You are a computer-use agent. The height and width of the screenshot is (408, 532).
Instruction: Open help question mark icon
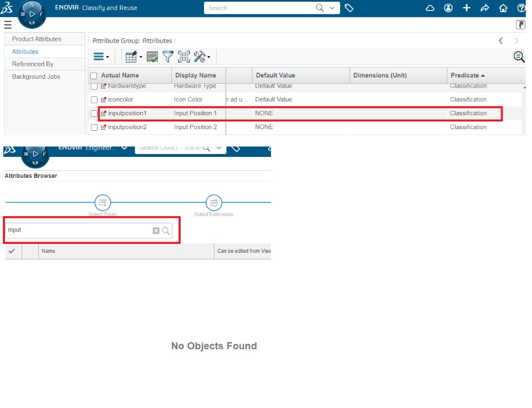tap(521, 8)
